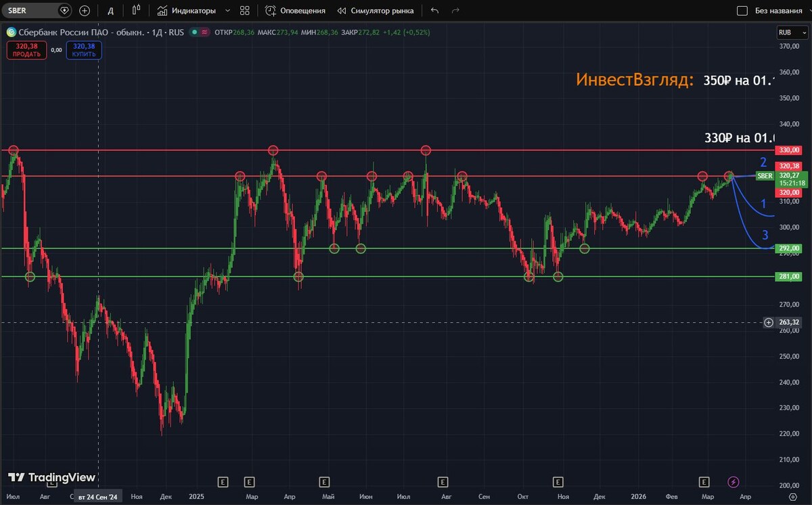Click the 370,00 price scale label

pyautogui.click(x=790, y=46)
